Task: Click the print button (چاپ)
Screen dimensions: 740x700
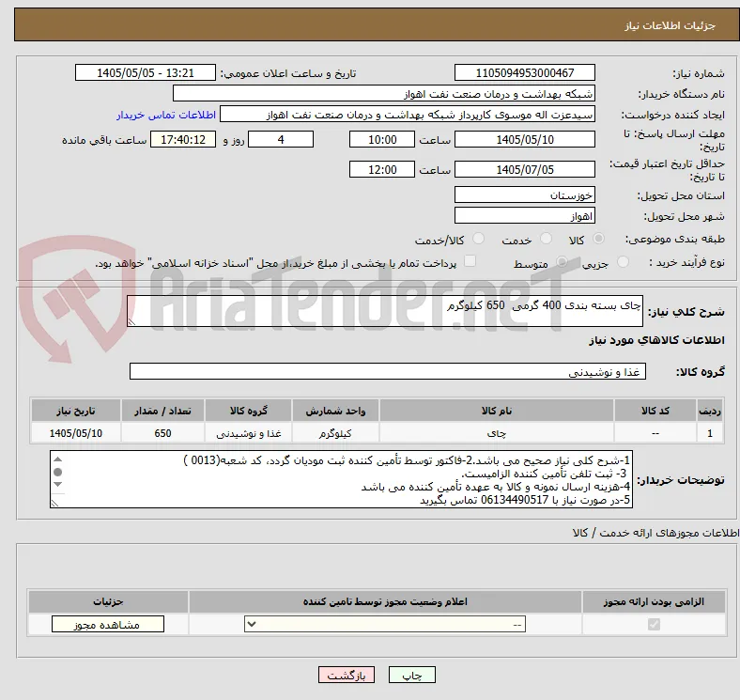Action: click(x=411, y=675)
